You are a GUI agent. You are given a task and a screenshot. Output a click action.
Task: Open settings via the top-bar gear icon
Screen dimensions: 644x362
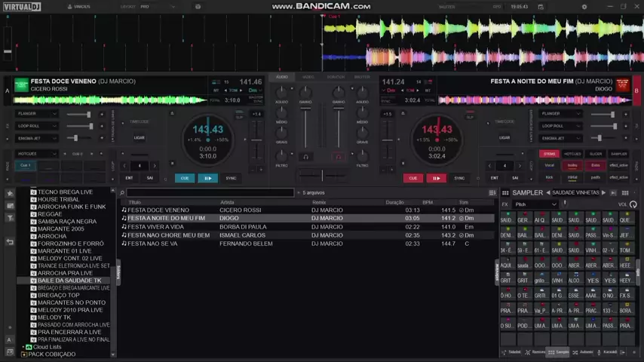point(584,7)
